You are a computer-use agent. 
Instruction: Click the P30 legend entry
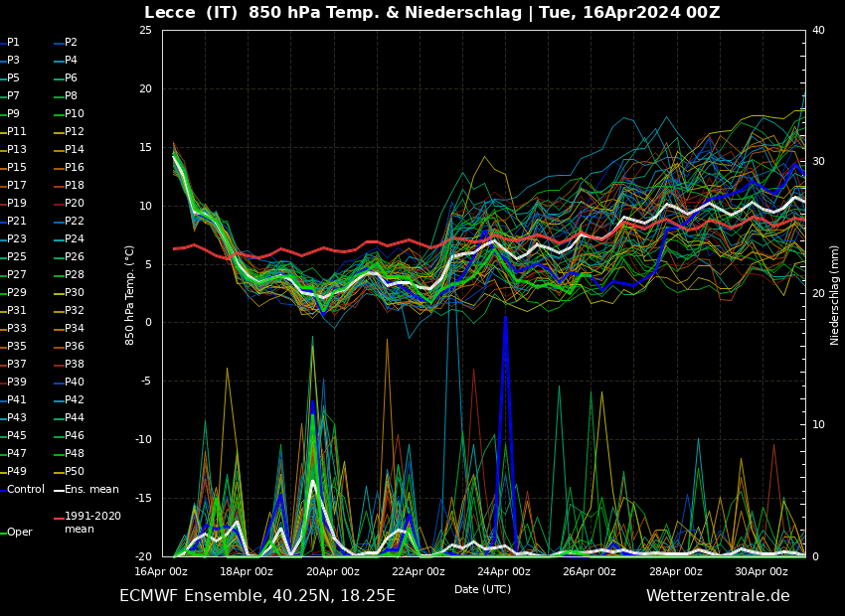click(x=69, y=292)
